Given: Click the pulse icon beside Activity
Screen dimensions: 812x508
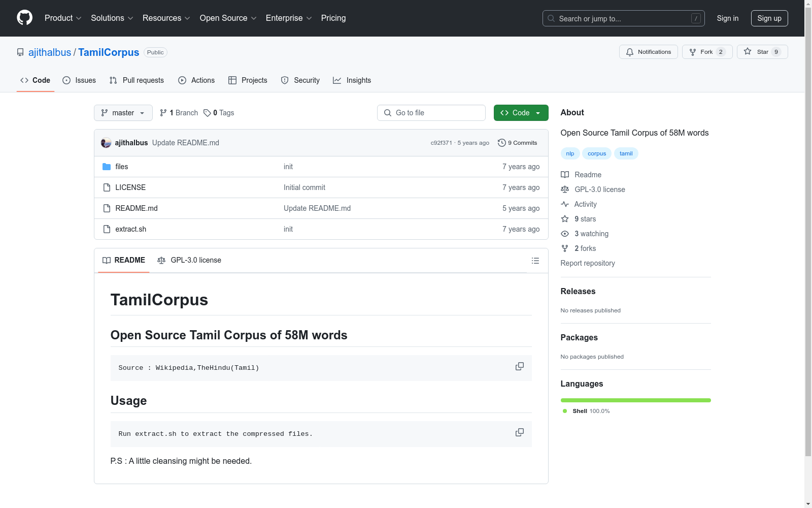Looking at the screenshot, I should [x=565, y=204].
